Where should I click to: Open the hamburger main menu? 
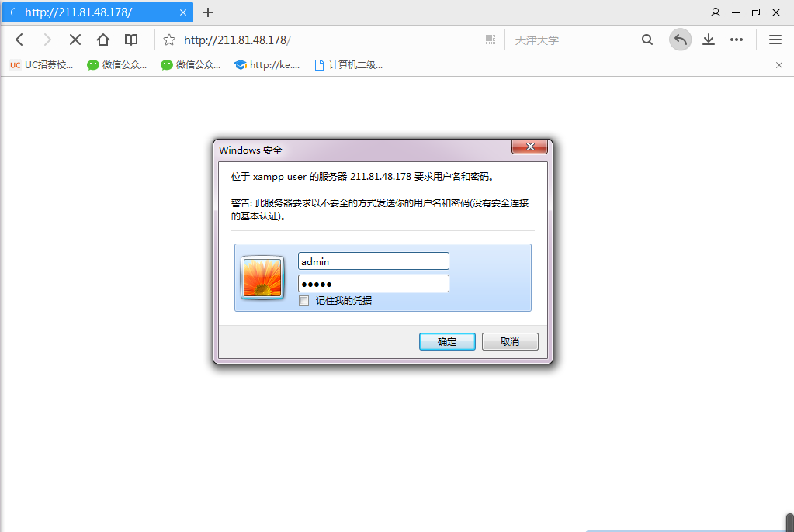click(775, 40)
